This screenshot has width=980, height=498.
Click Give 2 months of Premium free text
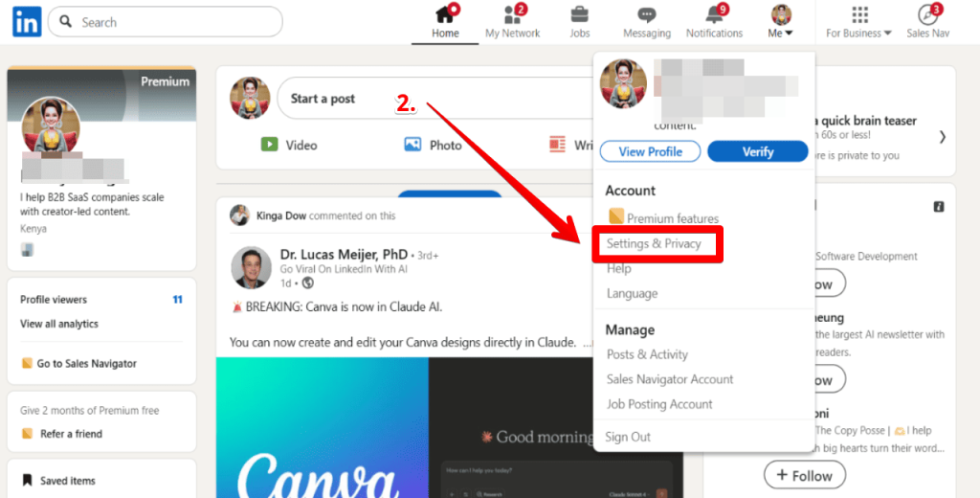[89, 411]
